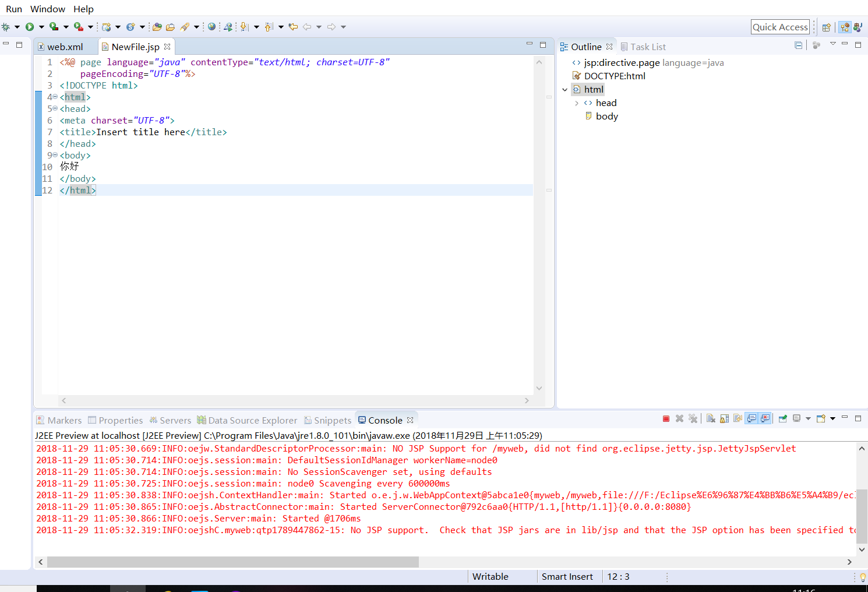Click the Debug bug icon in toolbar
This screenshot has height=592, width=868.
(x=6, y=27)
